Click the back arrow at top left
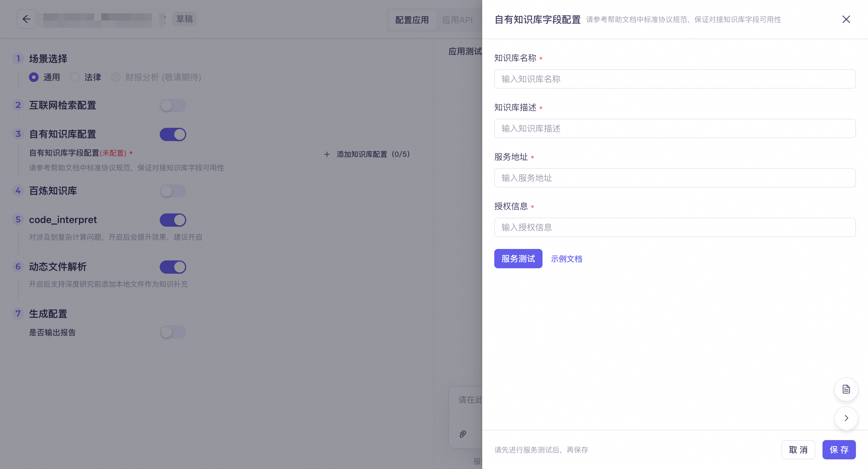This screenshot has height=469, width=868. 26,19
